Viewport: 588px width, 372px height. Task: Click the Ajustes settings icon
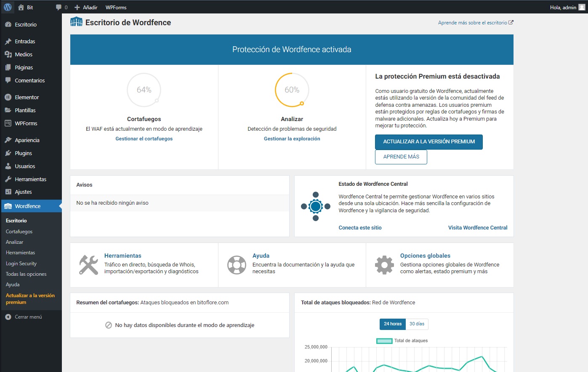coord(8,192)
